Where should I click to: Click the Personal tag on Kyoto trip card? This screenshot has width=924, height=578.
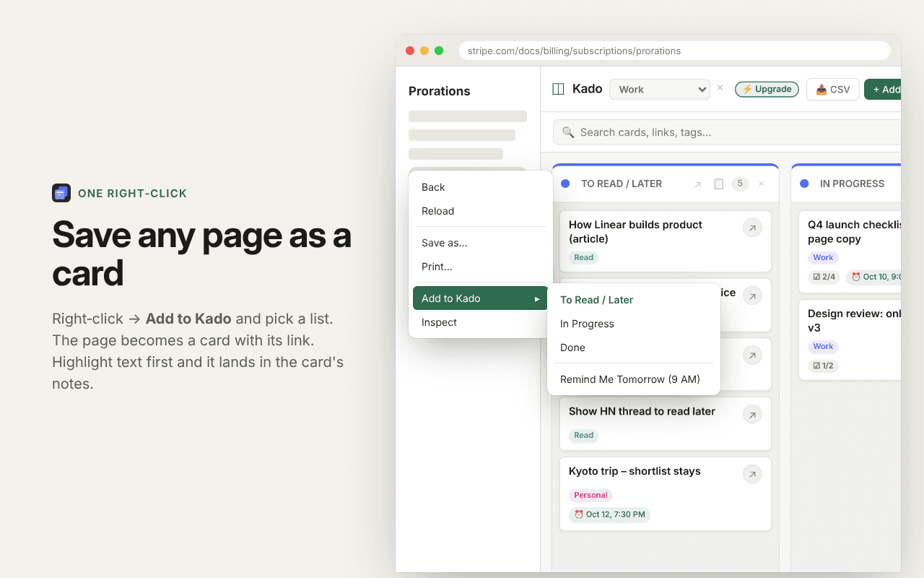(x=590, y=495)
